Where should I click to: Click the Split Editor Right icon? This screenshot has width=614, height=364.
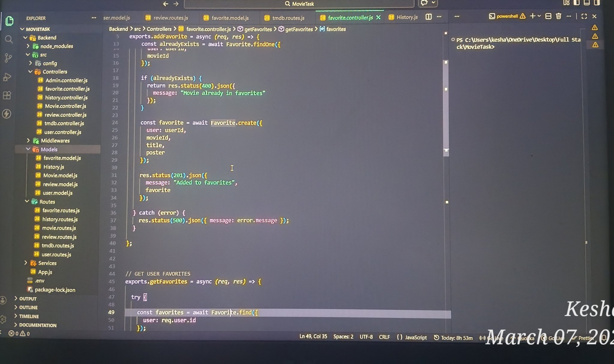(429, 17)
